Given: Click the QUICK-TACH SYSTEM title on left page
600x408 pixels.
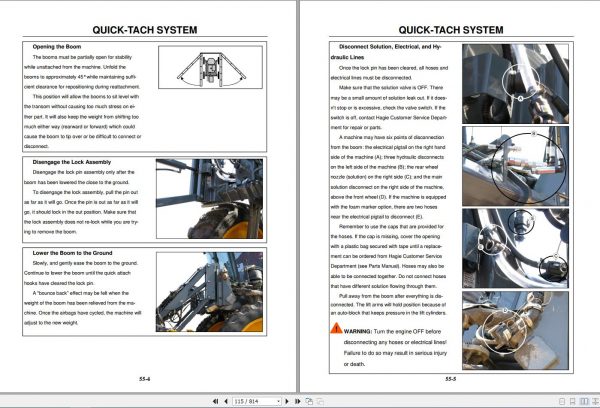Looking at the screenshot, I should [x=145, y=30].
